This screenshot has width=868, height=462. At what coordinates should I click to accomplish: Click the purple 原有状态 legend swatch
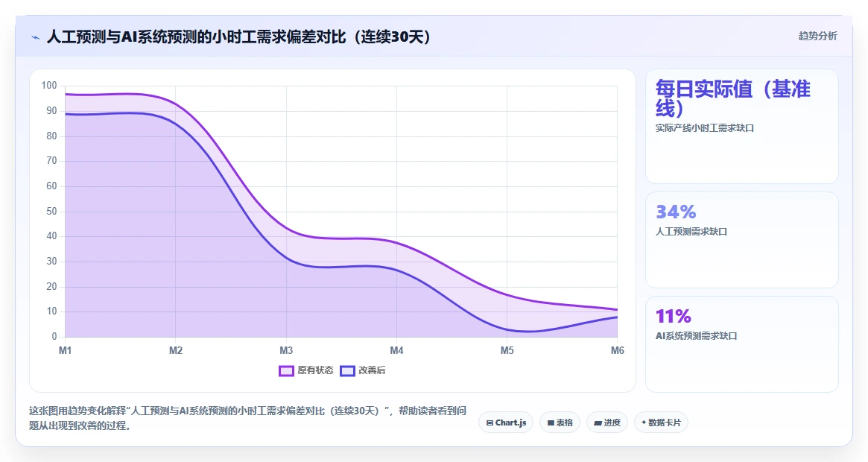[x=286, y=370]
